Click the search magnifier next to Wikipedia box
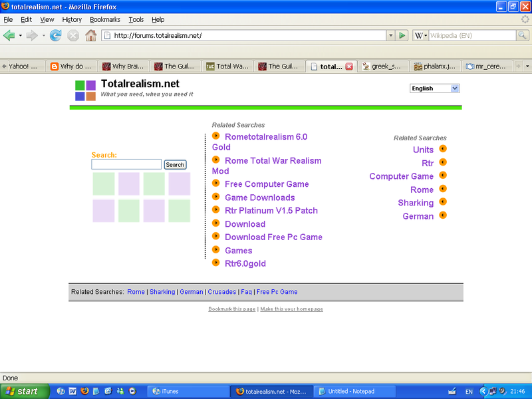 point(522,35)
